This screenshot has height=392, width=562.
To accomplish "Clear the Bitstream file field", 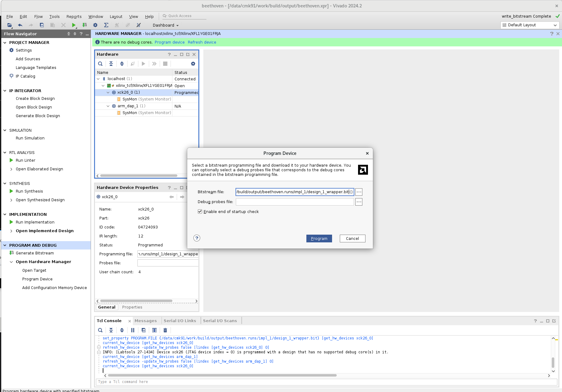I will tap(351, 192).
